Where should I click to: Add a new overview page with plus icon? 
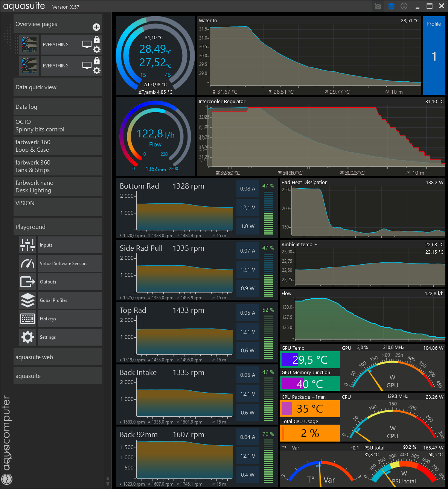[x=96, y=27]
